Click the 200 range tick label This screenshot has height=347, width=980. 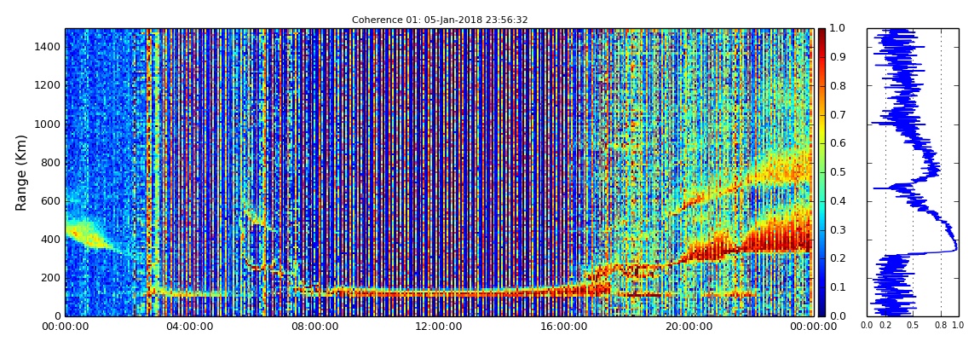point(50,278)
